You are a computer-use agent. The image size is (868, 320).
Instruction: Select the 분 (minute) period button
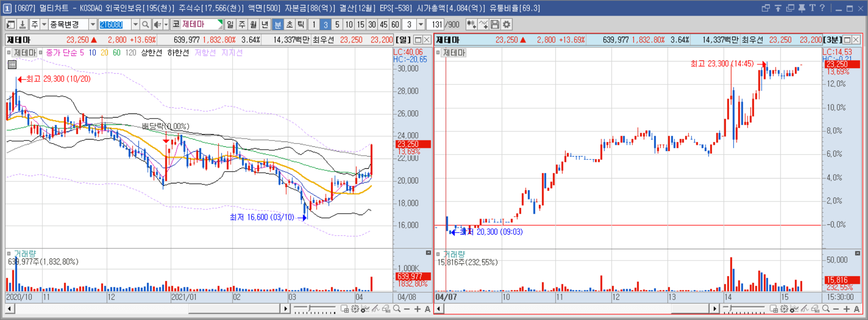(x=277, y=24)
